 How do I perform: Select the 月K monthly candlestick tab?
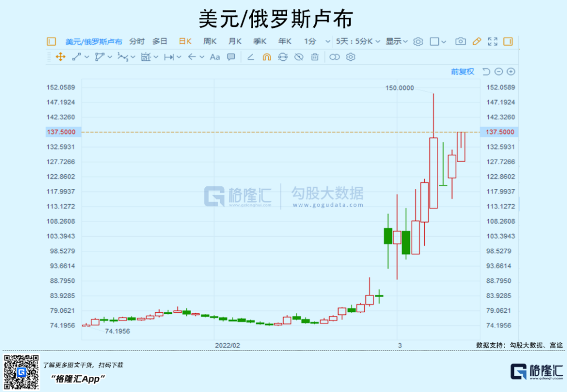tap(235, 41)
